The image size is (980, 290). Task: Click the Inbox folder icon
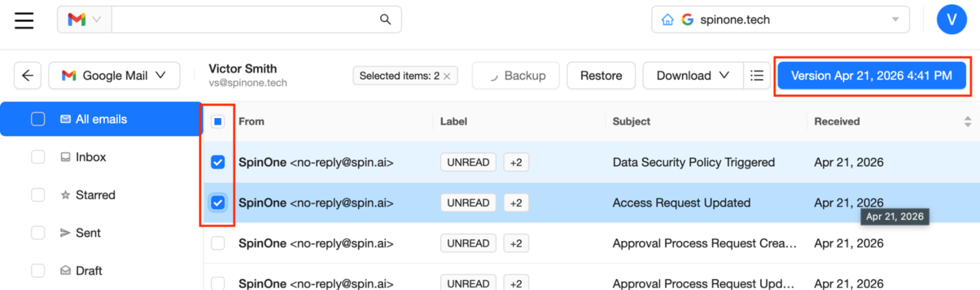(x=65, y=157)
